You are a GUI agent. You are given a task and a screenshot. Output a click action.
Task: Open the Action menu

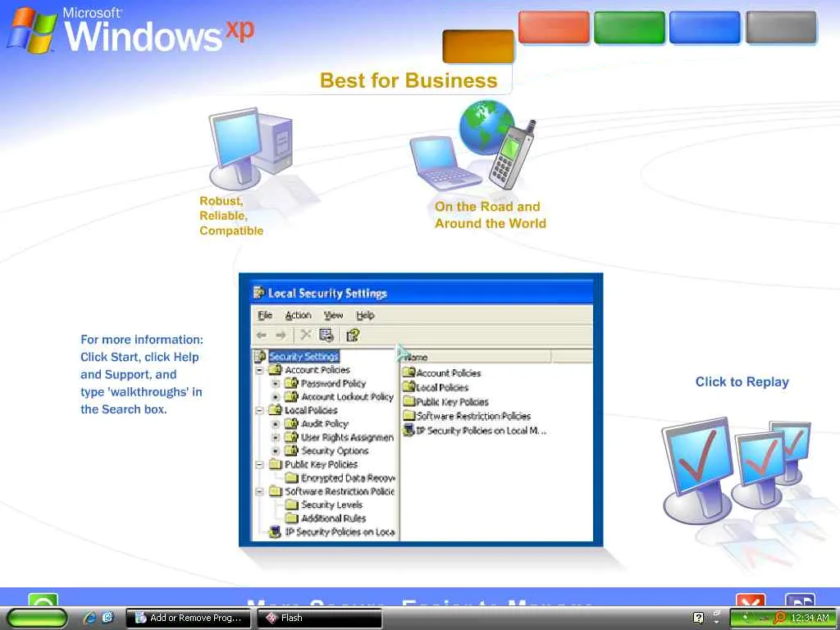[298, 315]
